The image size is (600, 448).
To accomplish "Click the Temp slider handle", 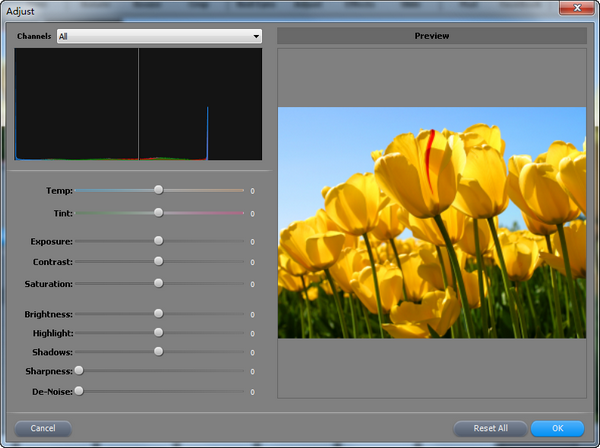I will 158,189.
